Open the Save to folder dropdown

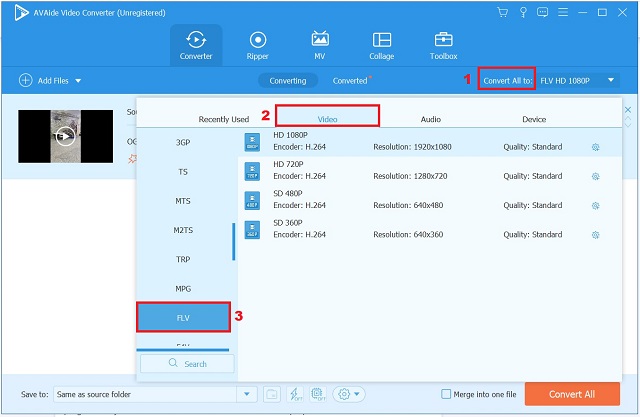point(247,394)
